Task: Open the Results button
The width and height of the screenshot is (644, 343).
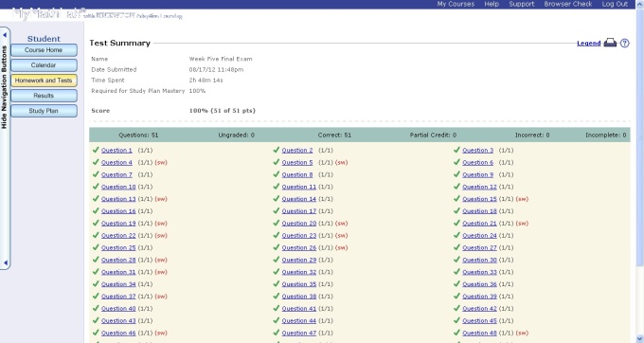Action: point(44,96)
